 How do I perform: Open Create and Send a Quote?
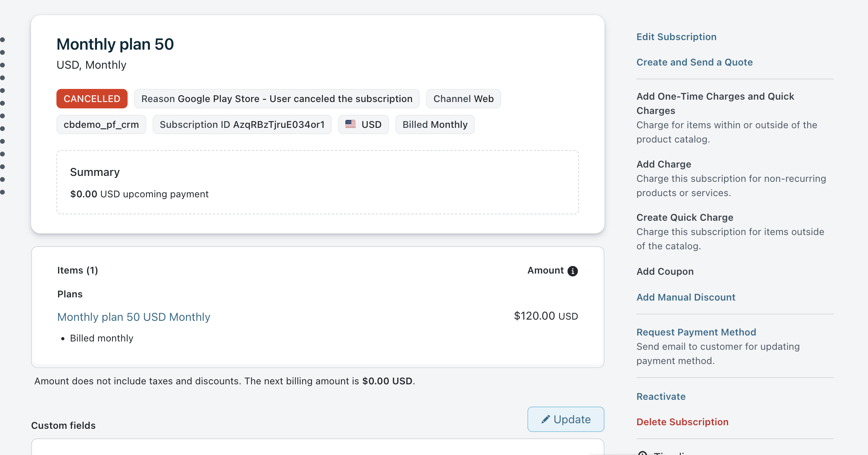coord(694,62)
